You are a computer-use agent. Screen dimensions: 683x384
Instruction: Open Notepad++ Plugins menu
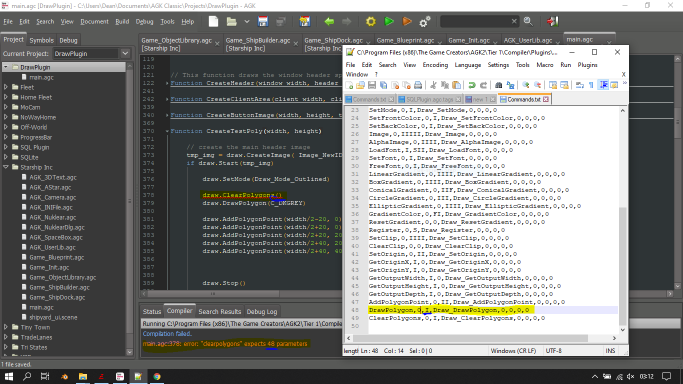click(587, 65)
